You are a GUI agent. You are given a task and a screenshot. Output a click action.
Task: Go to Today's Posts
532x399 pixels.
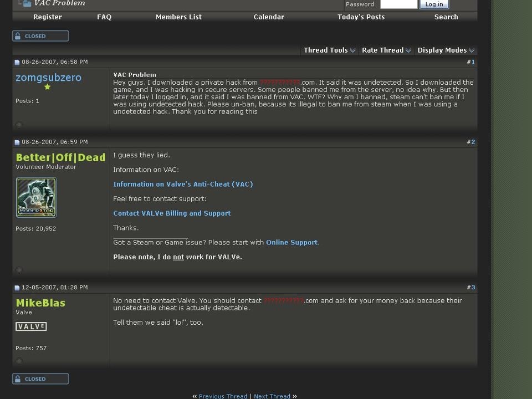[x=361, y=17]
